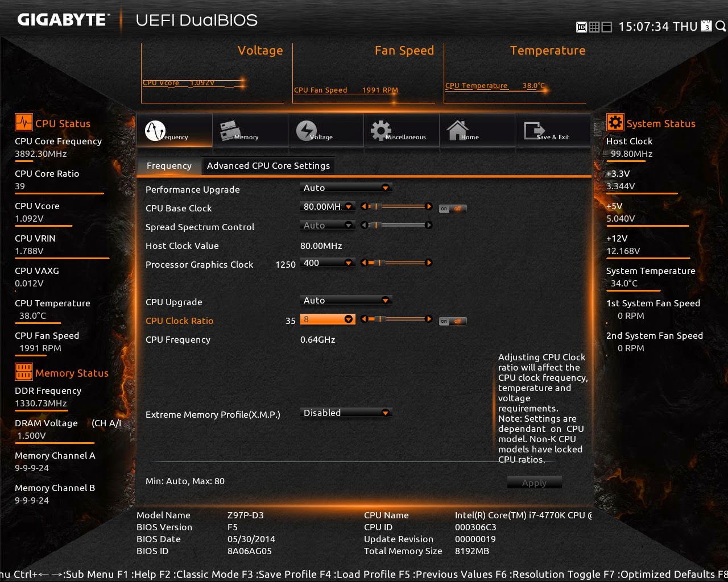Click the window layout icon in header
Viewport: 728px width, 582px height.
pos(607,27)
